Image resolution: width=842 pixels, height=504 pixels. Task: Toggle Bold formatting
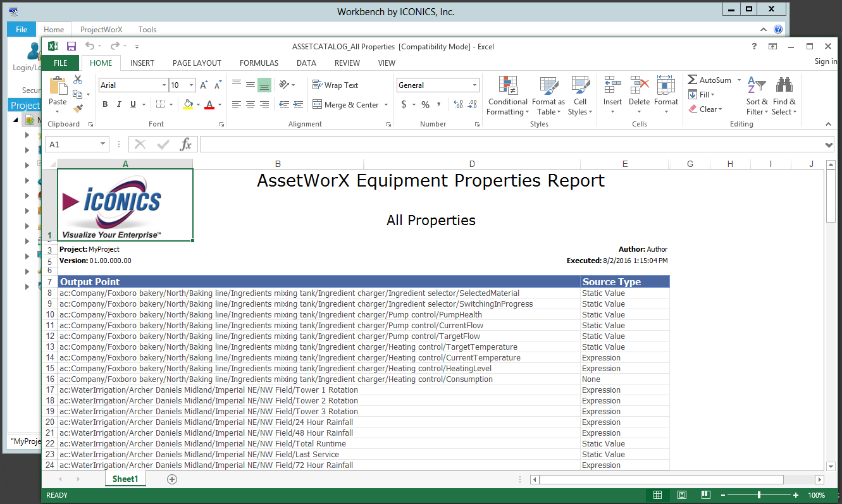point(105,104)
